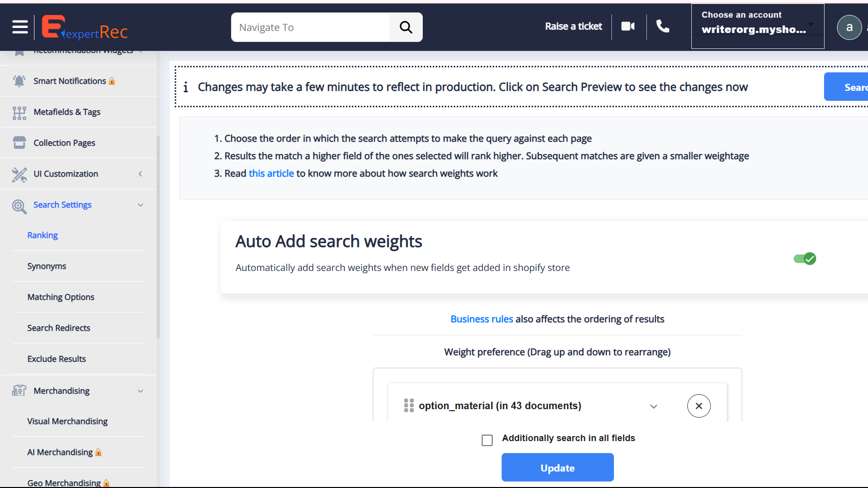Open the hamburger menu icon
The height and width of the screenshot is (488, 868).
coord(20,27)
